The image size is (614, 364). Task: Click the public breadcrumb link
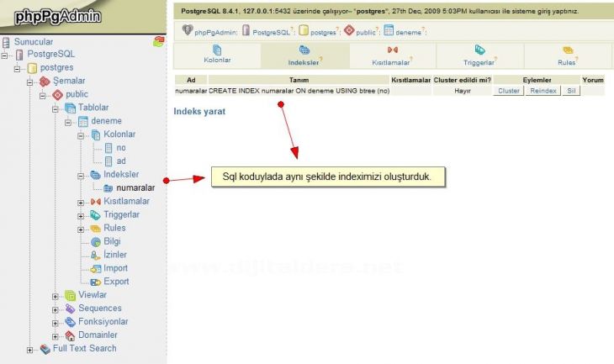coord(366,33)
